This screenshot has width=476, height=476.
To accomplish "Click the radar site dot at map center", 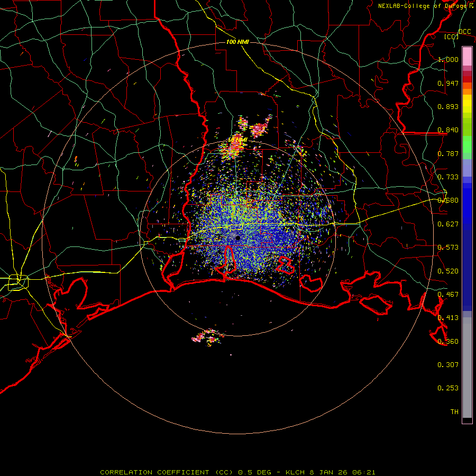I will [237, 238].
